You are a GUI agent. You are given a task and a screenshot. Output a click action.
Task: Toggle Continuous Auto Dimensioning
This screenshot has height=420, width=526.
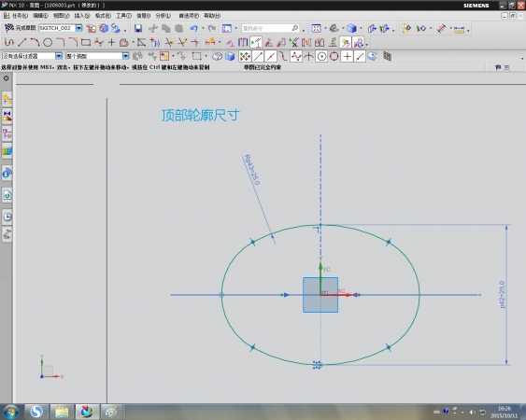pos(358,43)
